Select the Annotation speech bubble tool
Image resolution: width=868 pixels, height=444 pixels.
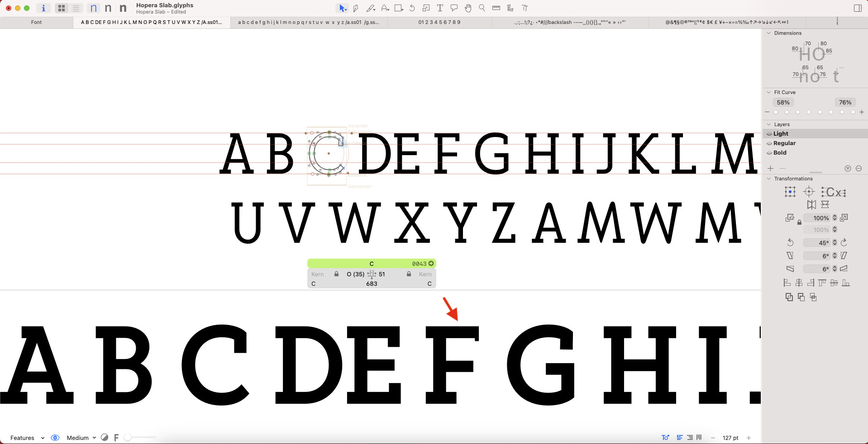pos(454,8)
